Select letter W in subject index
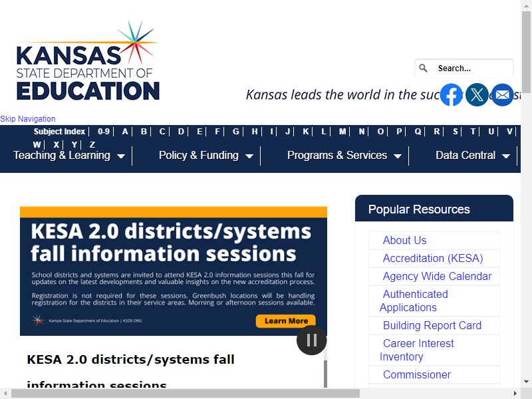Image resolution: width=532 pixels, height=399 pixels. pos(37,144)
